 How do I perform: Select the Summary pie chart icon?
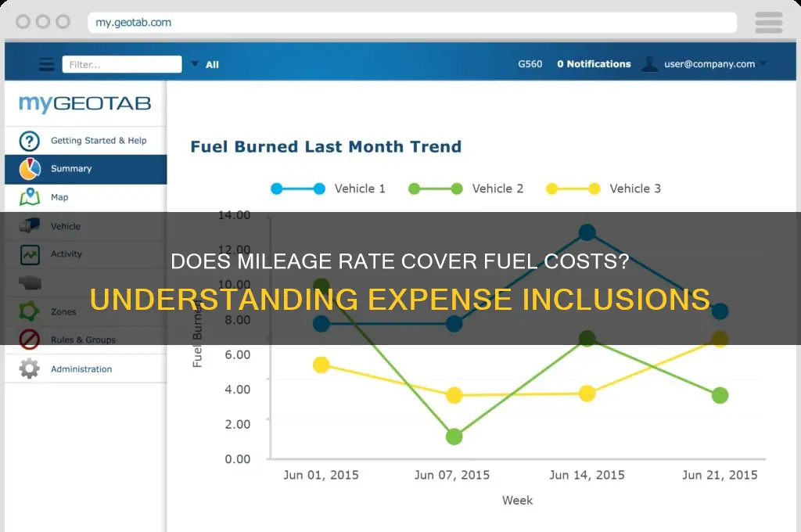(x=30, y=169)
